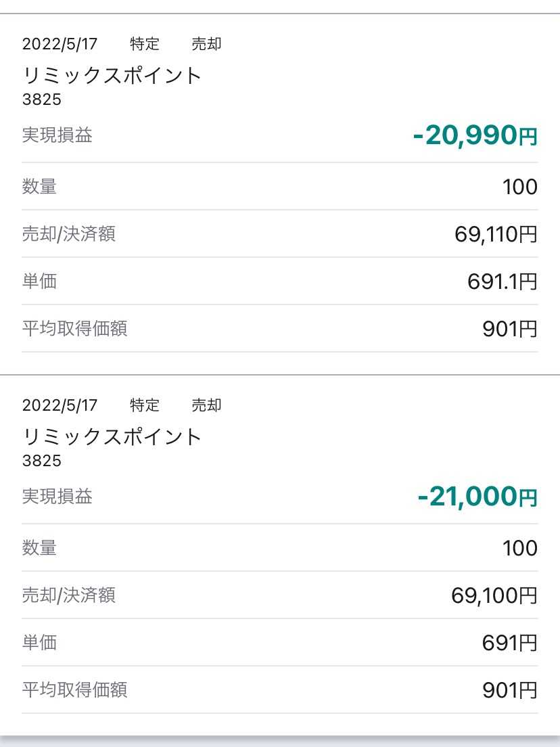Tap the second trade's 平均取得価額 901円 row

280,689
